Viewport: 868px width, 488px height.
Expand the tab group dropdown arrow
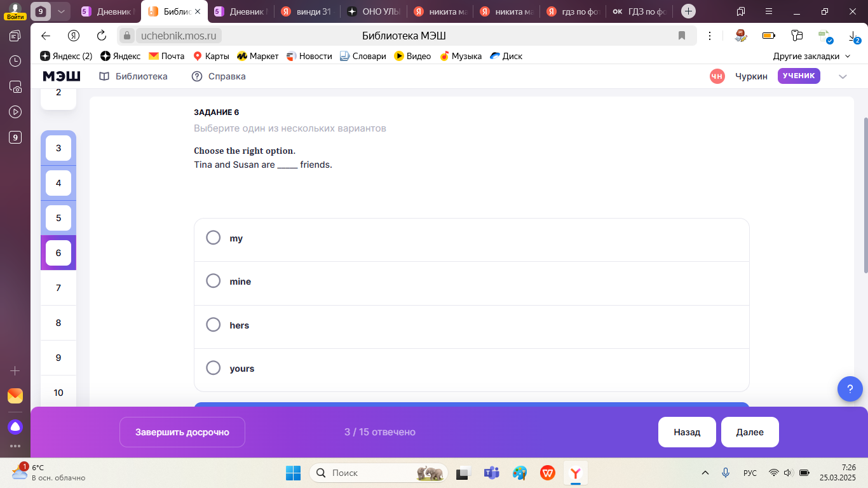click(x=61, y=11)
